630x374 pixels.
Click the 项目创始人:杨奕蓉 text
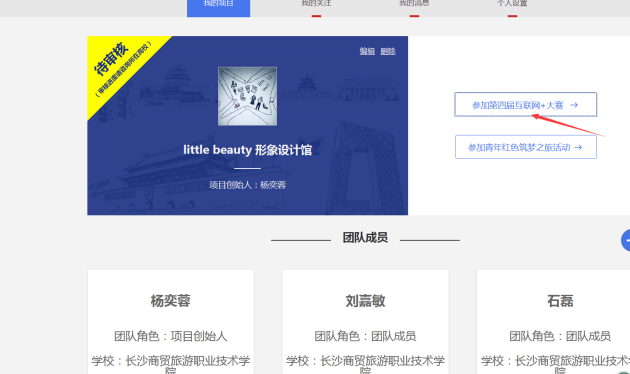[248, 185]
